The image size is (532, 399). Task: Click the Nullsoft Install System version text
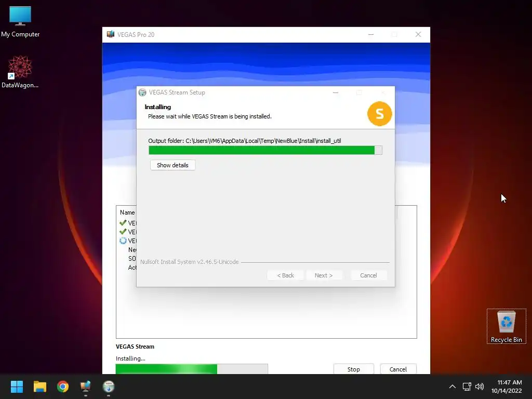(189, 262)
